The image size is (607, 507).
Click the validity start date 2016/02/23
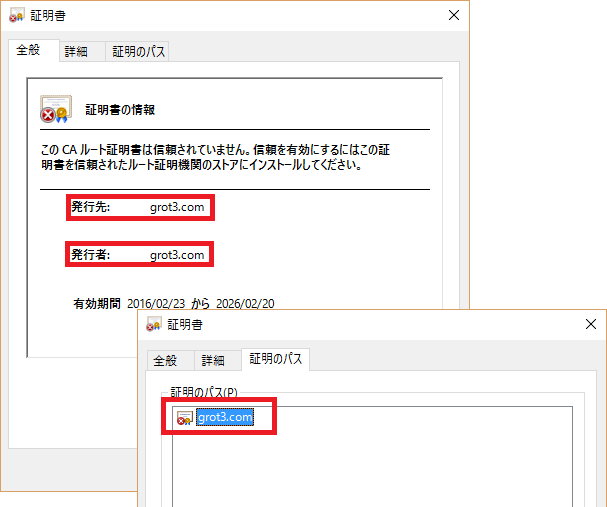[x=157, y=302]
